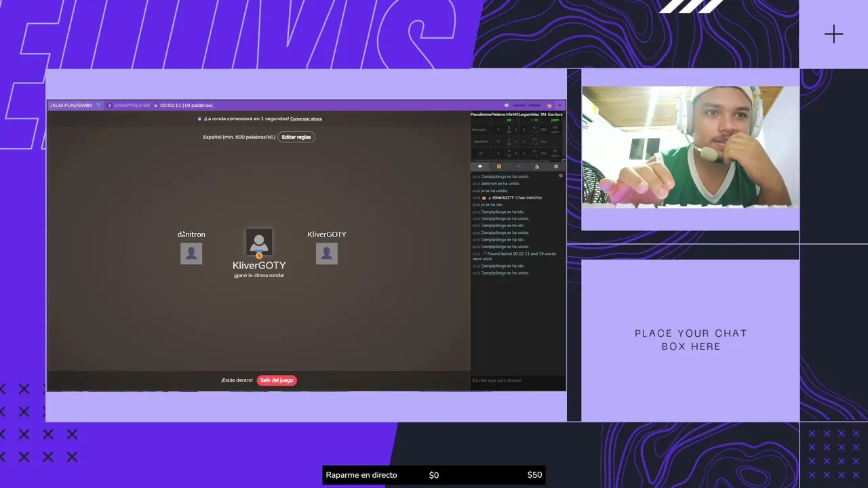This screenshot has width=868, height=488.
Task: Open the fourth sidebar tab before settings gear
Action: (x=537, y=166)
